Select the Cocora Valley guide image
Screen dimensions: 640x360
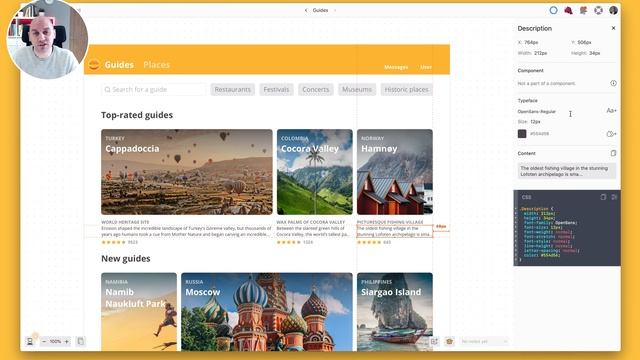[315, 172]
